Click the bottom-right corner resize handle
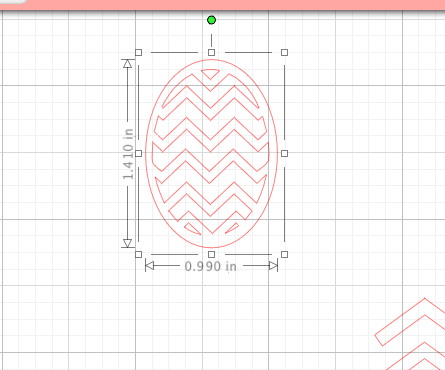The image size is (445, 370). click(x=284, y=255)
